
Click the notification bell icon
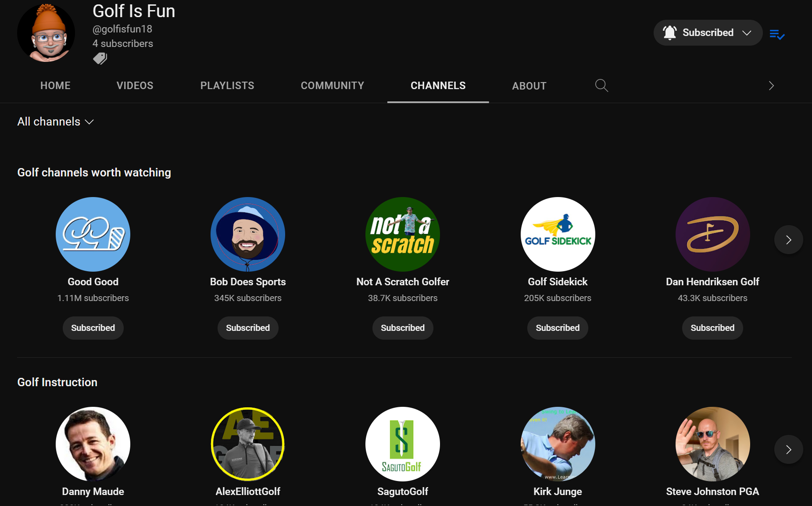[x=669, y=33]
